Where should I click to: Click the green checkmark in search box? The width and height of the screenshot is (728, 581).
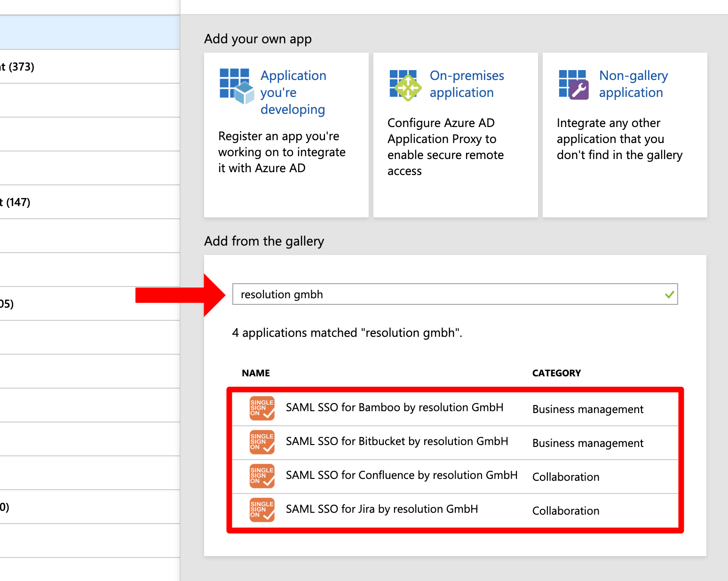click(x=670, y=295)
